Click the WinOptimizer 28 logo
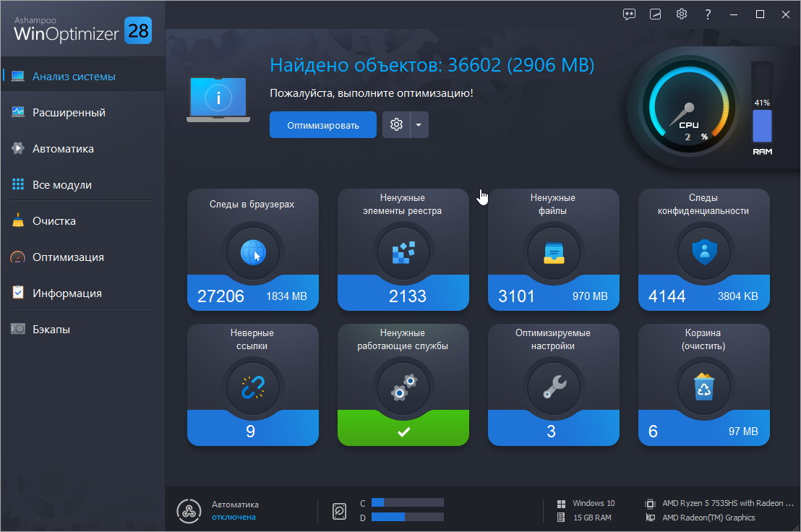This screenshot has width=801, height=532. coord(82,30)
